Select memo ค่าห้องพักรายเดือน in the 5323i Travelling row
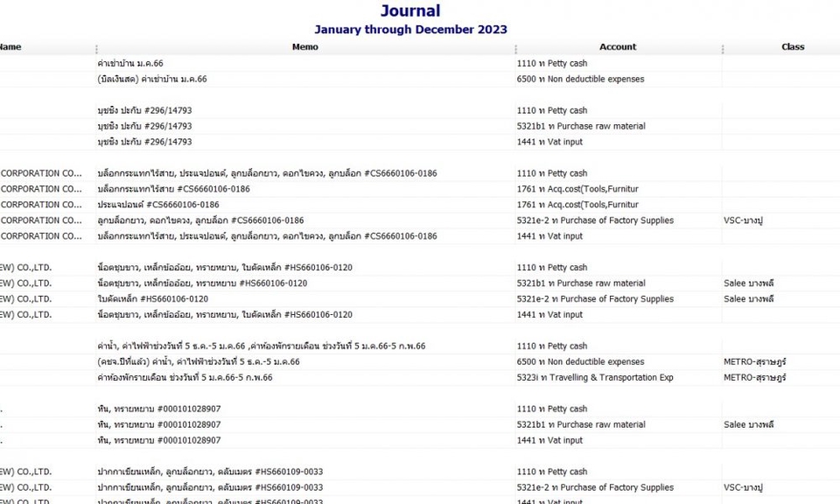The width and height of the screenshot is (840, 504). click(x=185, y=378)
